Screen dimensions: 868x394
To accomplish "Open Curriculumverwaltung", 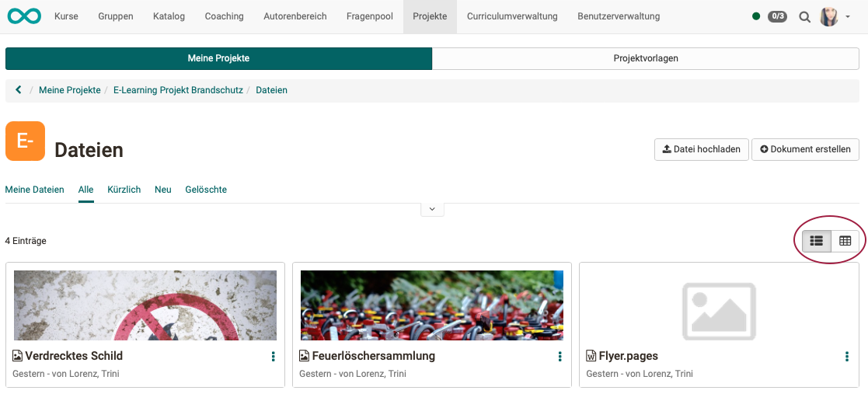I will click(x=512, y=16).
